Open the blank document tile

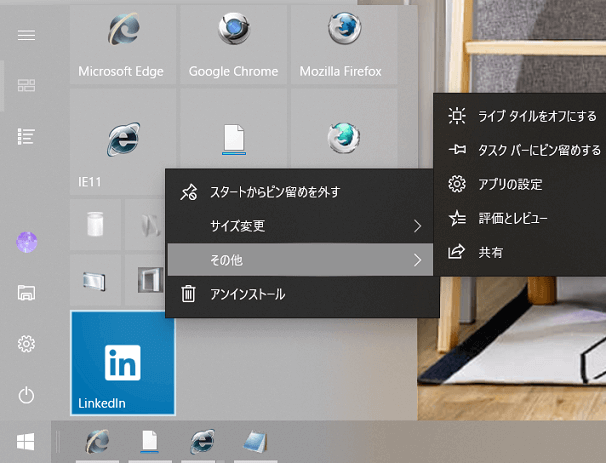233,129
